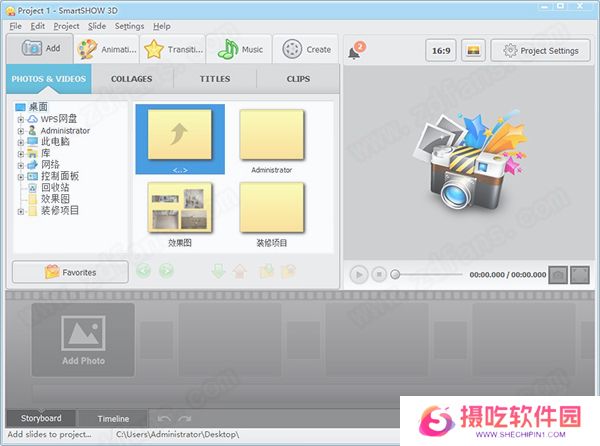Change the 16:9 aspect ratio

pos(441,50)
